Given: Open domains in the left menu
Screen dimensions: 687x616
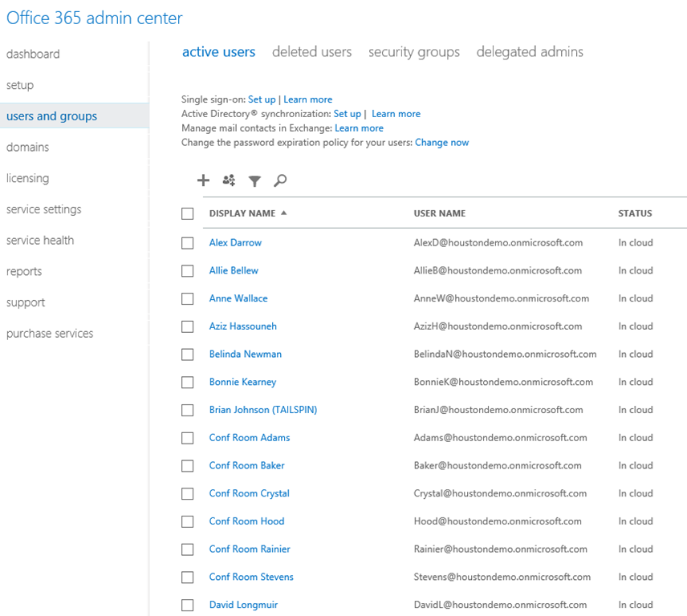Looking at the screenshot, I should [x=27, y=147].
